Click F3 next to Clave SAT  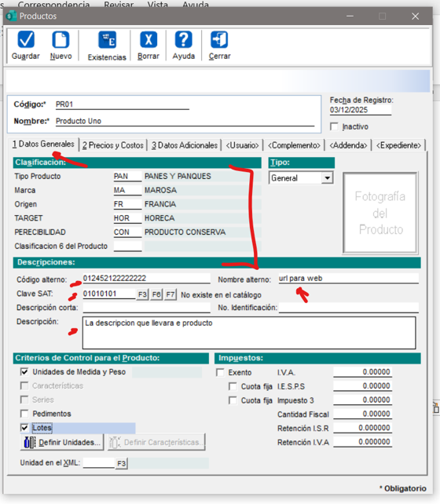(x=142, y=294)
